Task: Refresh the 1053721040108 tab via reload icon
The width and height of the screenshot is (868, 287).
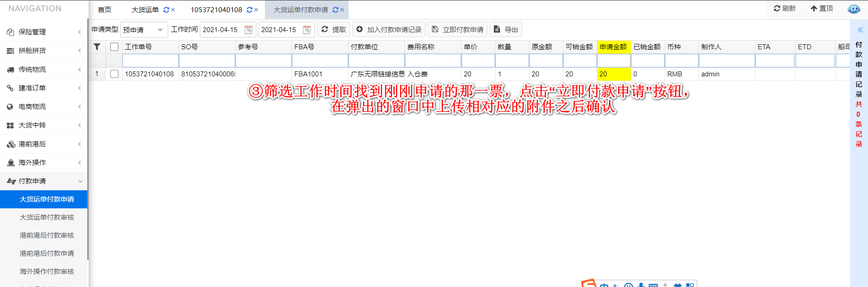Action: (250, 9)
